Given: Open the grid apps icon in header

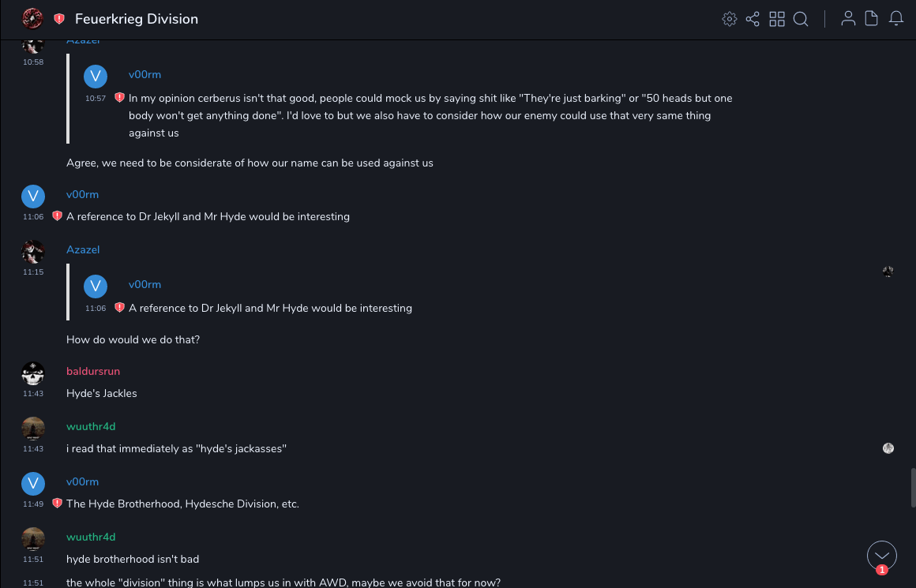Looking at the screenshot, I should click(x=777, y=19).
